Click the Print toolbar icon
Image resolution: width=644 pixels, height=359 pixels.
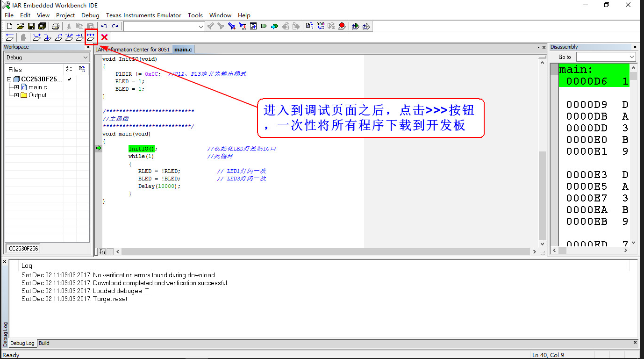click(56, 26)
